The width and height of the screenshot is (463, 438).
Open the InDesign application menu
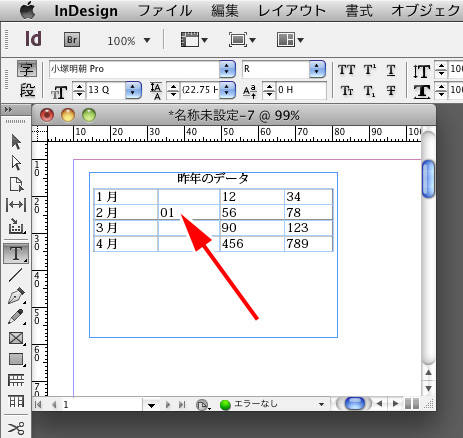point(86,11)
